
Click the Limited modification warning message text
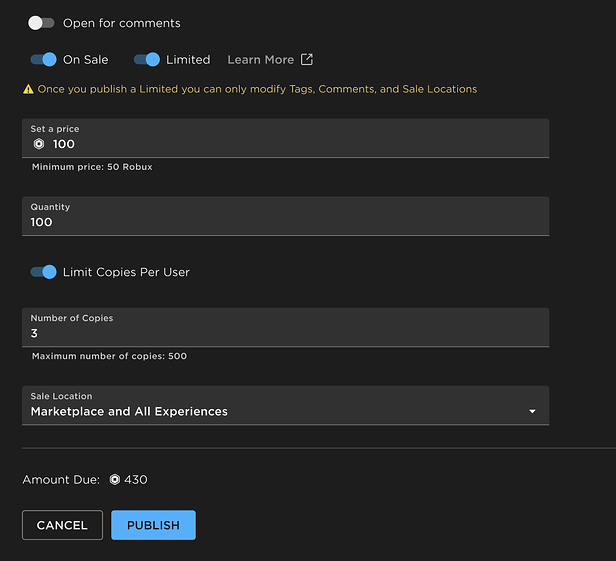coord(257,89)
